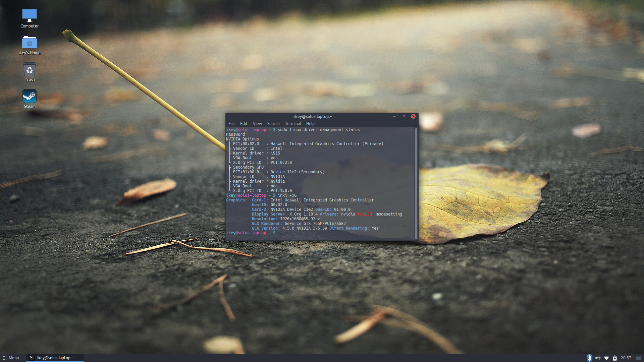The width and height of the screenshot is (644, 362).
Task: Click the terminal vertical scrollbar
Action: pyautogui.click(x=416, y=183)
